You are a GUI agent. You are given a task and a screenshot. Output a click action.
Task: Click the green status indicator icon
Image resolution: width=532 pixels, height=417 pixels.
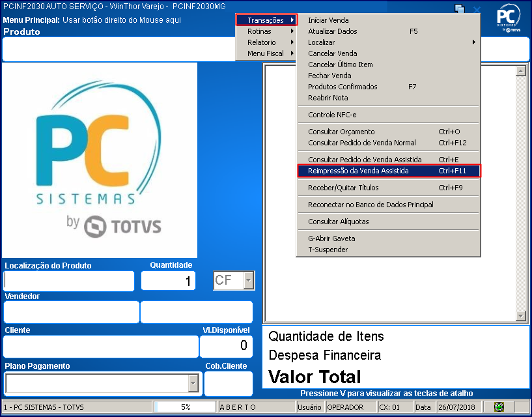(499, 407)
